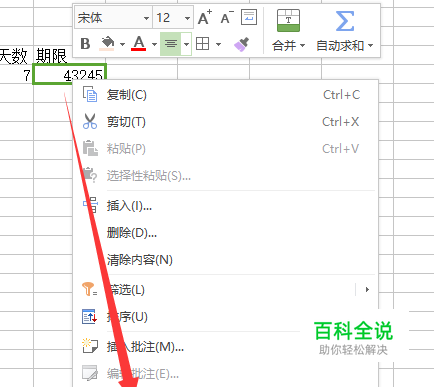Click the insert icon beside 插入(I)
Image resolution: width=434 pixels, height=387 pixels.
(x=90, y=205)
